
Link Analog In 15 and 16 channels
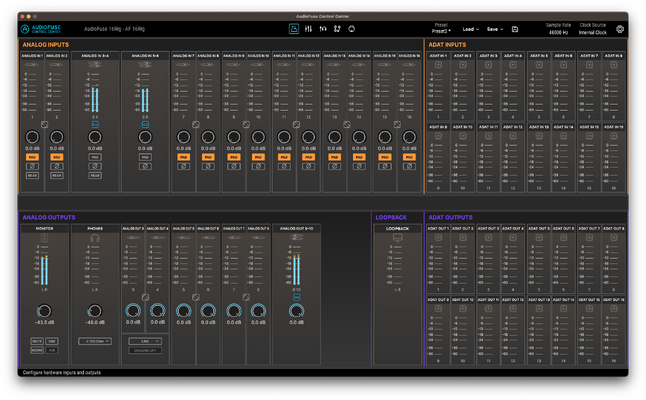click(x=397, y=124)
